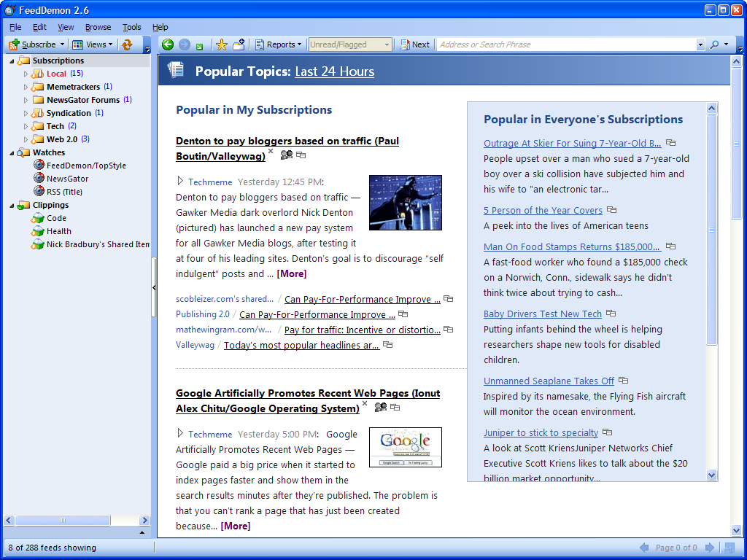The width and height of the screenshot is (747, 560).
Task: Collapse the Watches tree group
Action: click(12, 153)
